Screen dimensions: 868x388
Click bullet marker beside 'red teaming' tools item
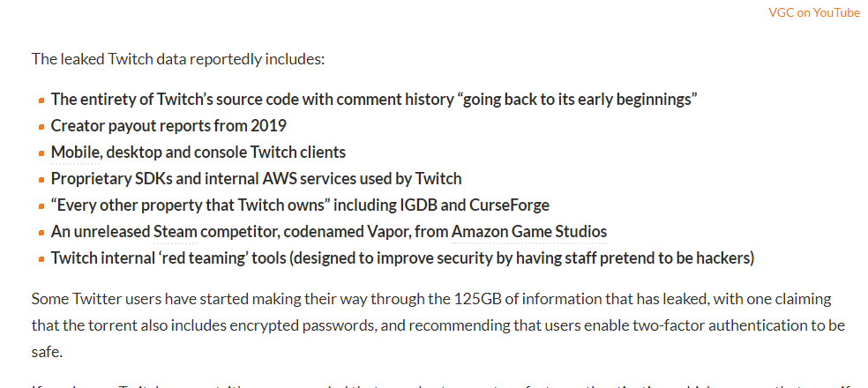[41, 259]
